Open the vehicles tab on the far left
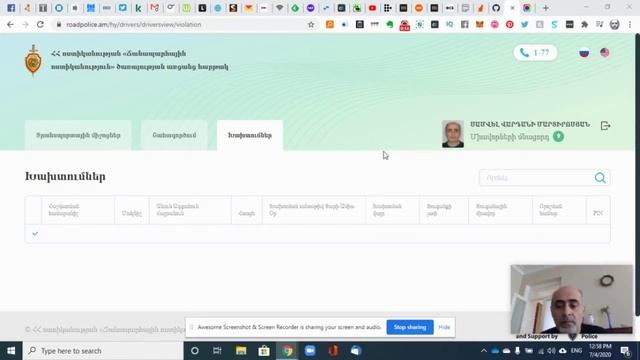The image size is (640, 360). (x=78, y=135)
